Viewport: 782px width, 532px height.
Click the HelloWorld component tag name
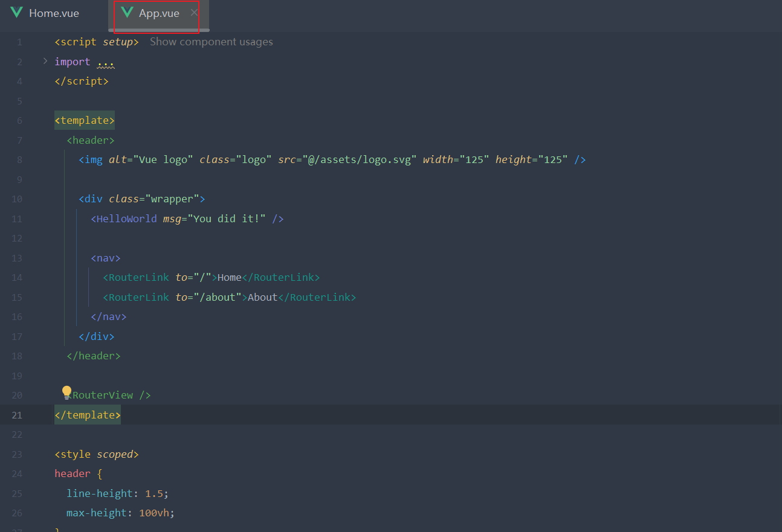(127, 219)
